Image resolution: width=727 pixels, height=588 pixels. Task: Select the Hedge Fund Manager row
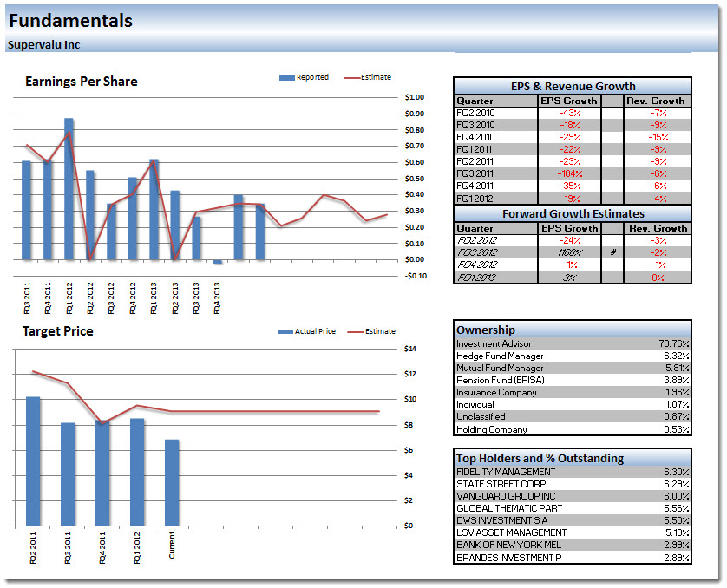coord(573,356)
